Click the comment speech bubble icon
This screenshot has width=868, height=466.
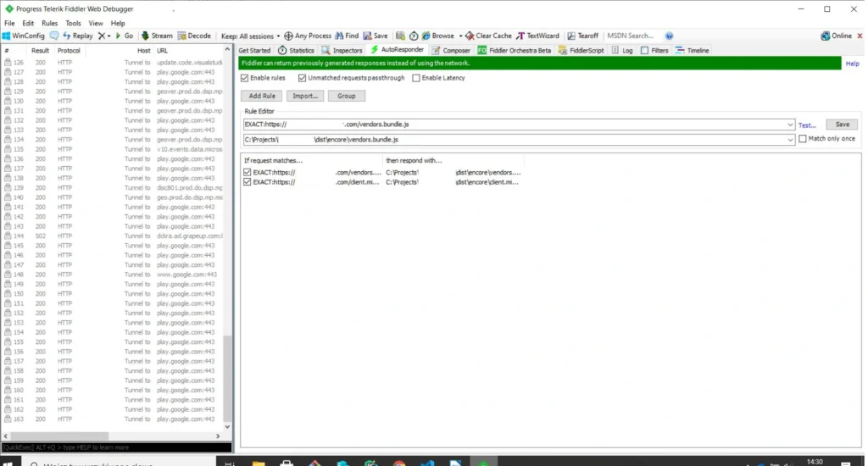click(54, 36)
